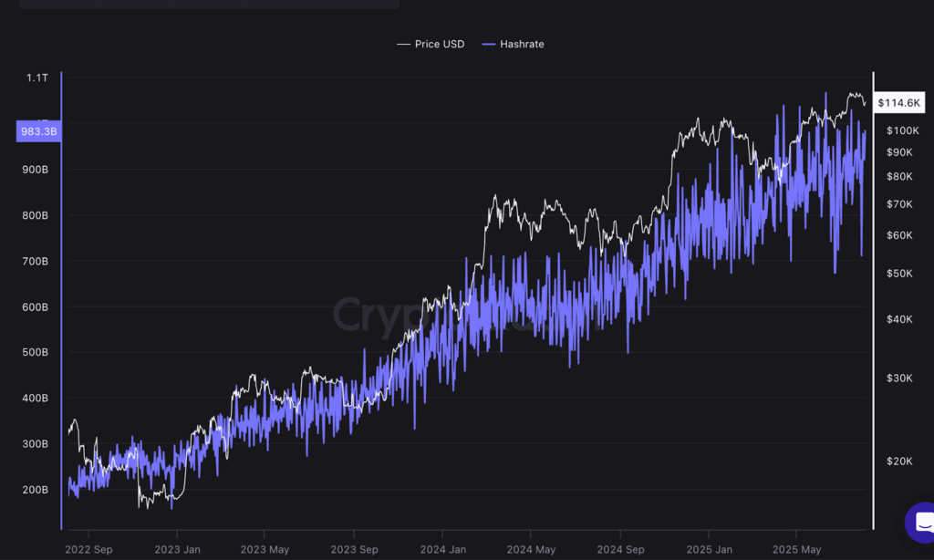934x560 pixels.
Task: Click the $70K right axis label
Action: pyautogui.click(x=899, y=204)
